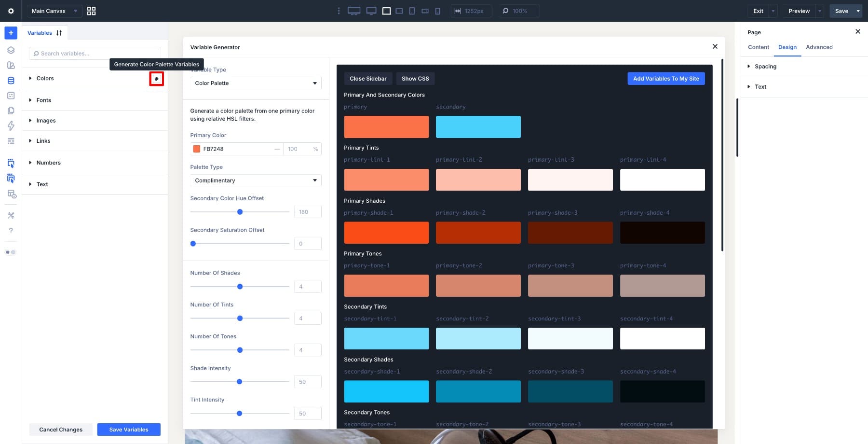The width and height of the screenshot is (868, 444).
Task: Click the Primary Color hex input field
Action: tap(236, 149)
